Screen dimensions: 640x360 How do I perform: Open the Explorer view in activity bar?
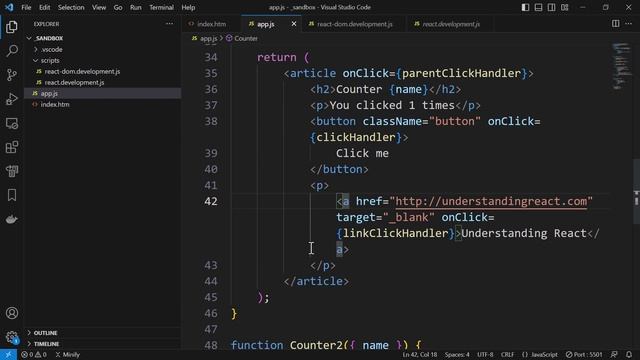11,27
